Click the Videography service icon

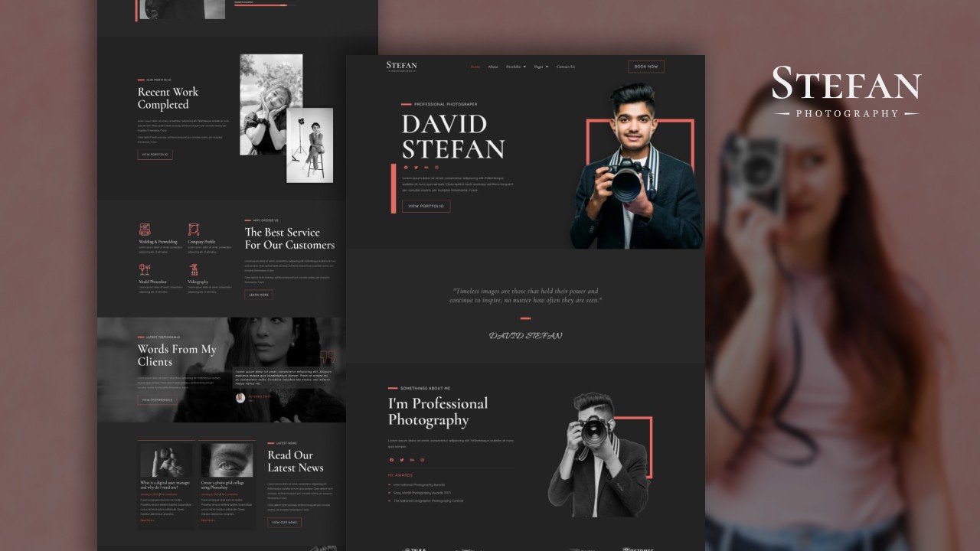(x=194, y=269)
